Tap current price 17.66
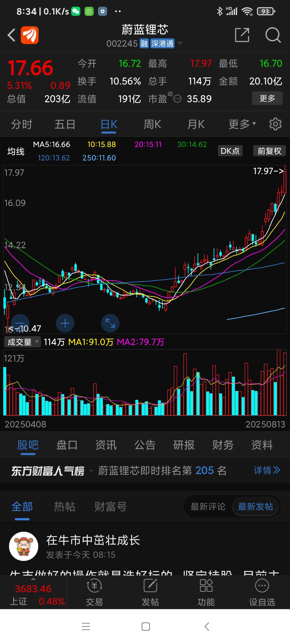Screen dimensions: 290x644 click(x=30, y=68)
